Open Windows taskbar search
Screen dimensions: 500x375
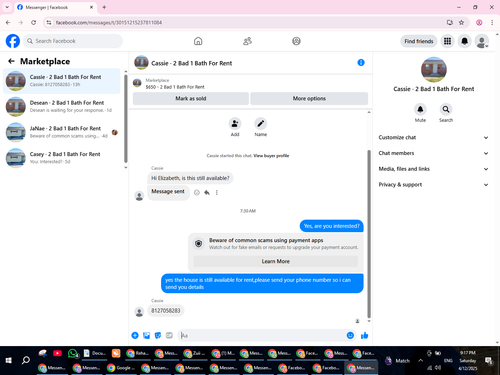click(26, 360)
